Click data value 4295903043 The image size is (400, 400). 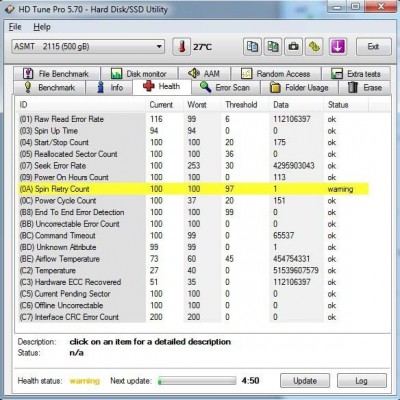(x=294, y=166)
